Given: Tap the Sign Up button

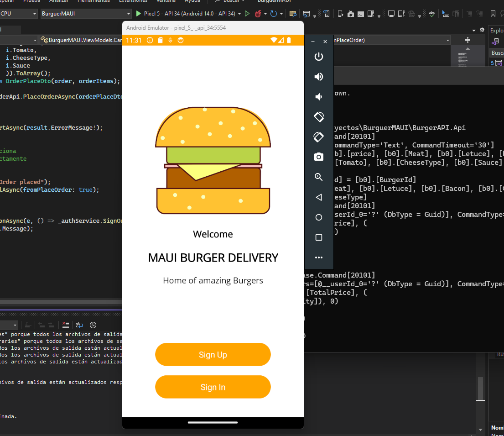Looking at the screenshot, I should click(x=213, y=355).
